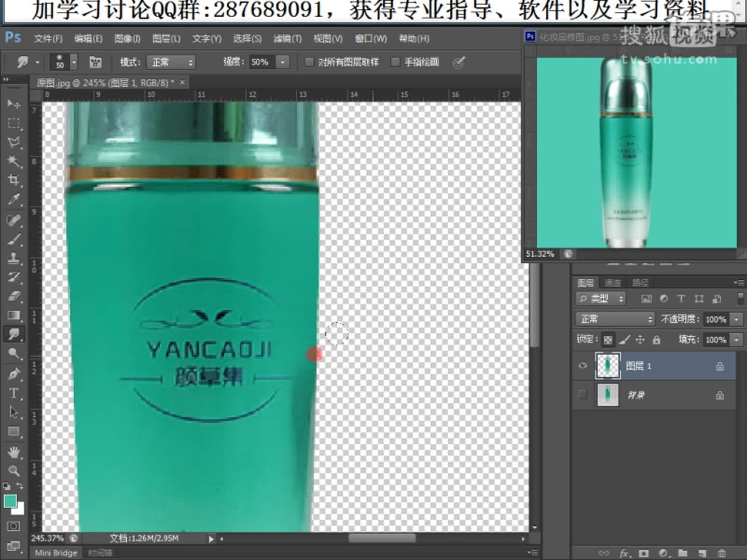Viewport: 747px width, 560px height.
Task: Toggle lock transparent pixels
Action: [x=608, y=340]
